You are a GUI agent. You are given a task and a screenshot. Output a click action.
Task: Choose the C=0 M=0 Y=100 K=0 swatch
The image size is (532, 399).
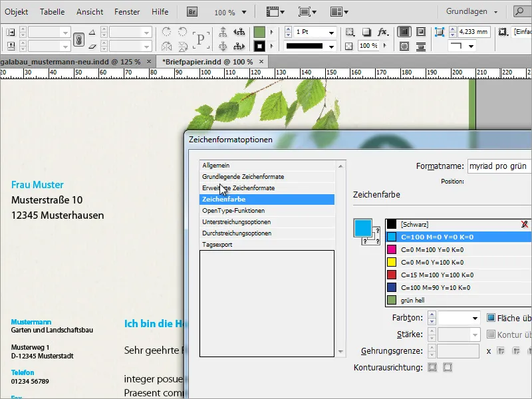pos(459,262)
